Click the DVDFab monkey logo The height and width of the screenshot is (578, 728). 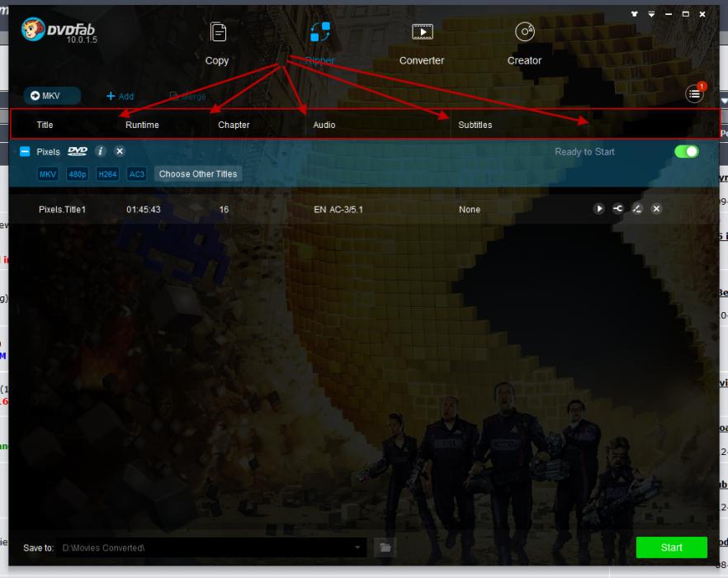coord(33,30)
